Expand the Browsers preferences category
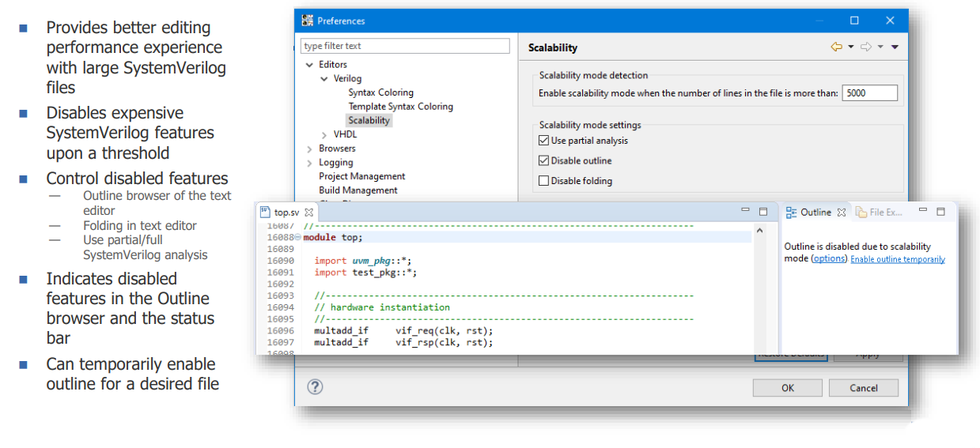Image resolution: width=980 pixels, height=448 pixels. tap(309, 149)
